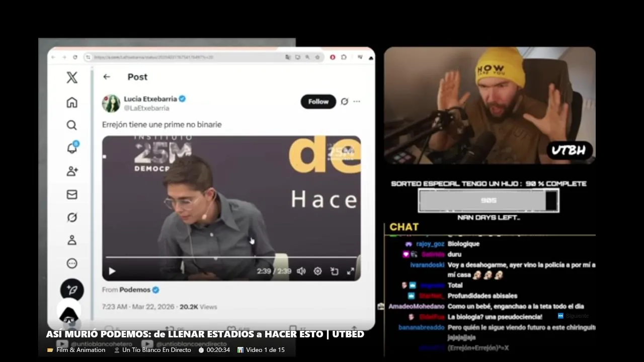Click the translate icon in address bar
Viewport: 644px width, 362px height.
point(288,57)
